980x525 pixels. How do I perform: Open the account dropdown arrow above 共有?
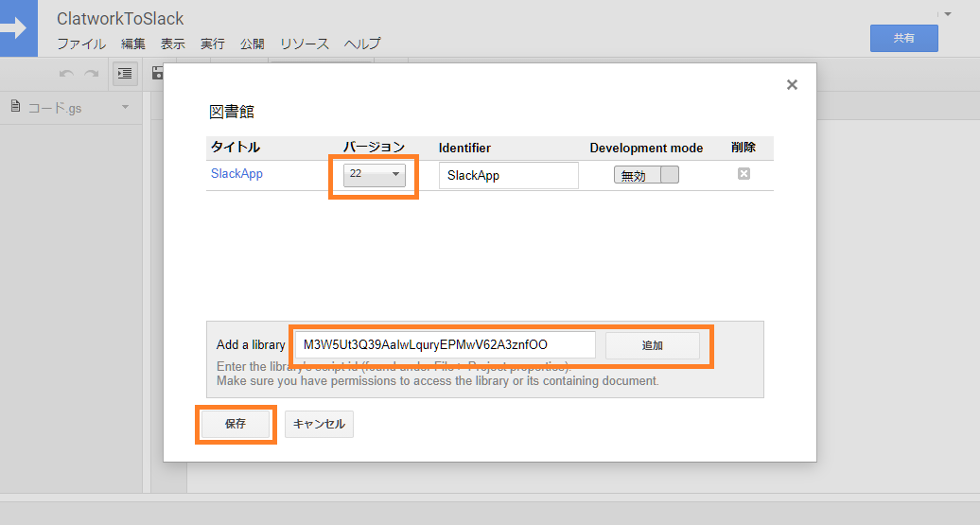(x=948, y=14)
